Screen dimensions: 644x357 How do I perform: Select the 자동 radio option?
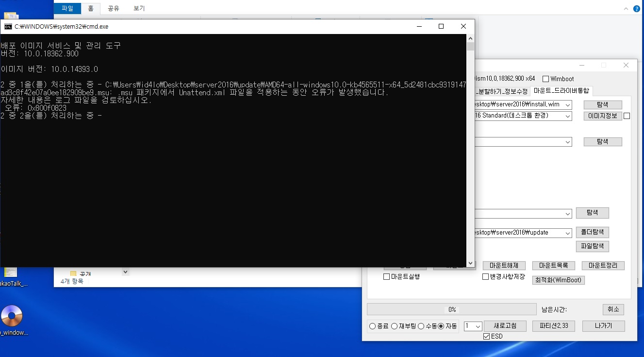click(441, 326)
